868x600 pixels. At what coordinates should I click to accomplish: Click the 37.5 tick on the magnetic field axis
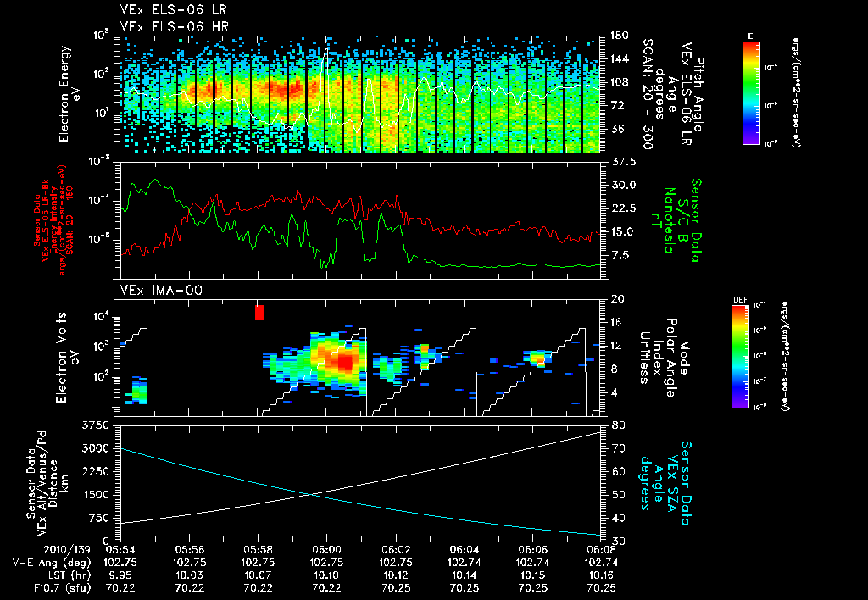pyautogui.click(x=623, y=162)
